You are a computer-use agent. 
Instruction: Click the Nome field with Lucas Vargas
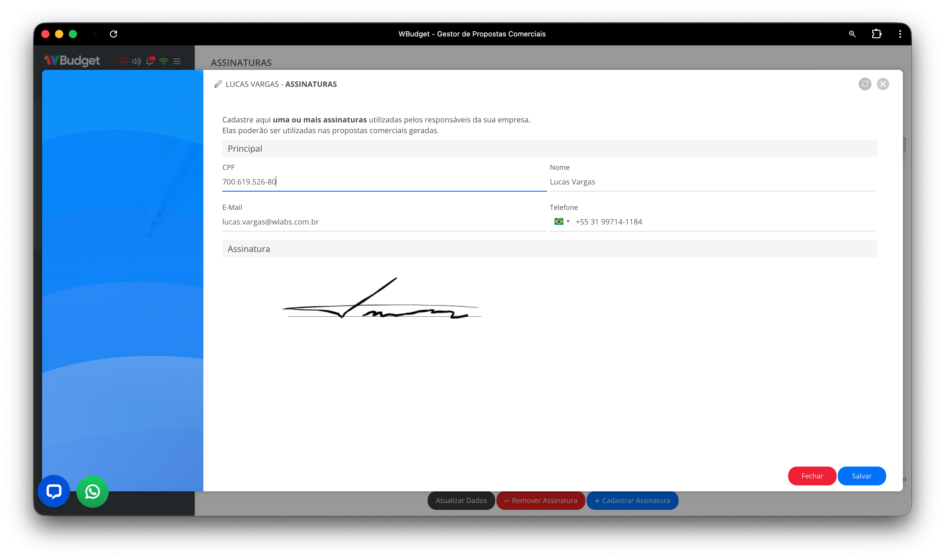711,182
